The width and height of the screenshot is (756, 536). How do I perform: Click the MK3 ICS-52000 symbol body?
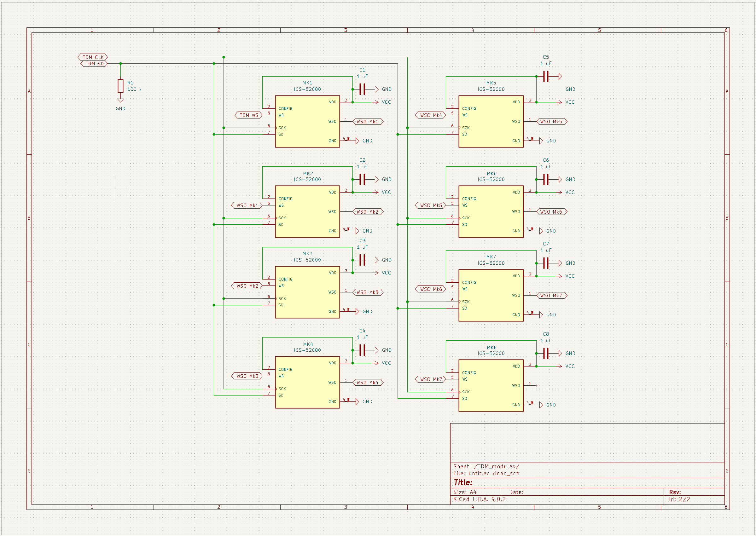307,292
